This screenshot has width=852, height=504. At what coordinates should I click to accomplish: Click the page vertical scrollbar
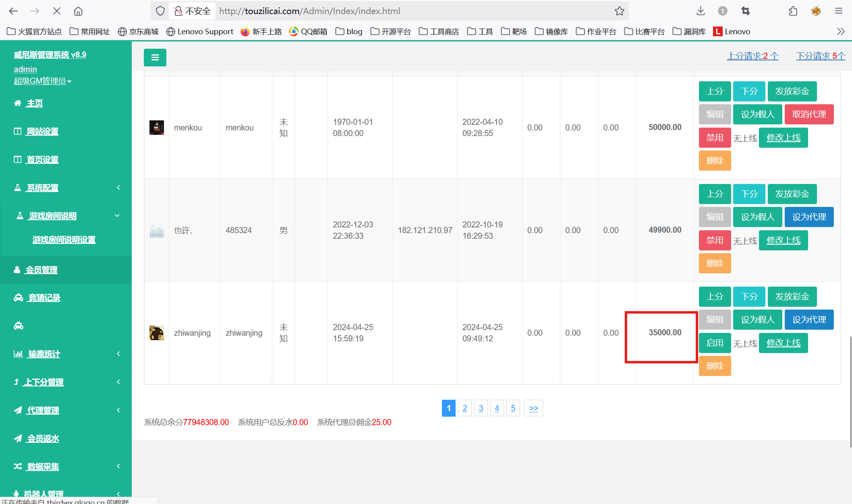[850, 390]
